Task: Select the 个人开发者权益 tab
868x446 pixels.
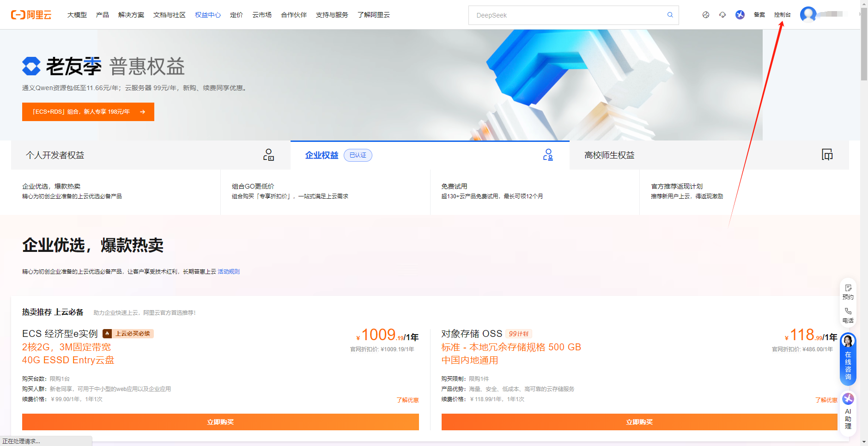Action: click(55, 155)
